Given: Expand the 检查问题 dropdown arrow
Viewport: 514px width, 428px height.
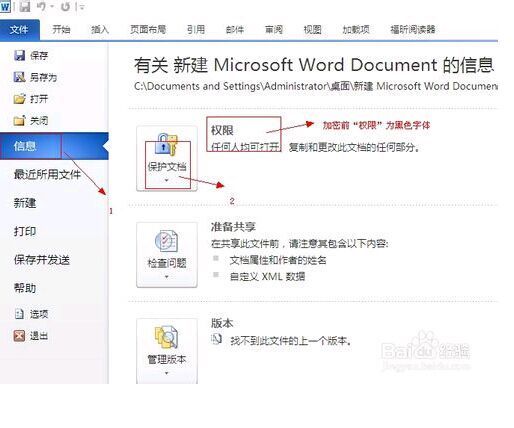Looking at the screenshot, I should (167, 277).
